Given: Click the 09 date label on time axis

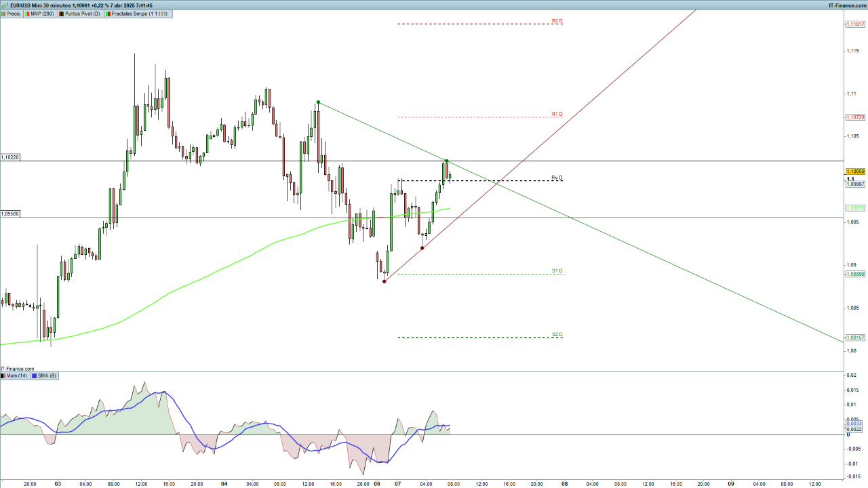Looking at the screenshot, I should [731, 484].
